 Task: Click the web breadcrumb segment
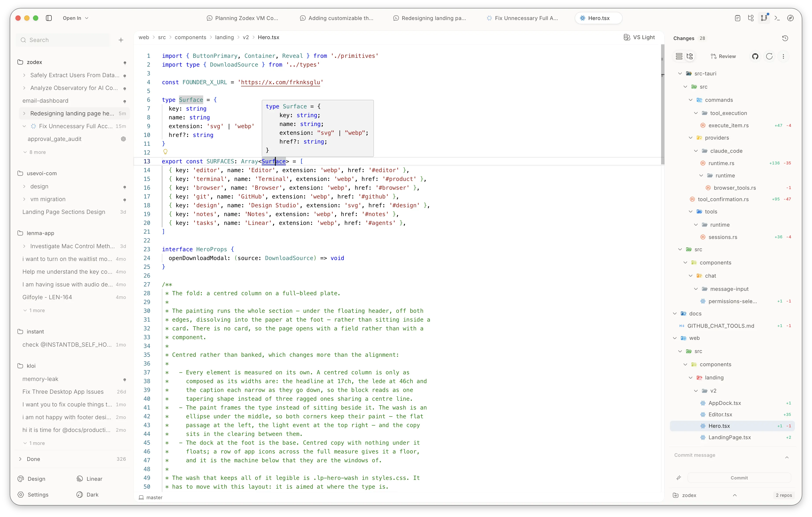144,37
